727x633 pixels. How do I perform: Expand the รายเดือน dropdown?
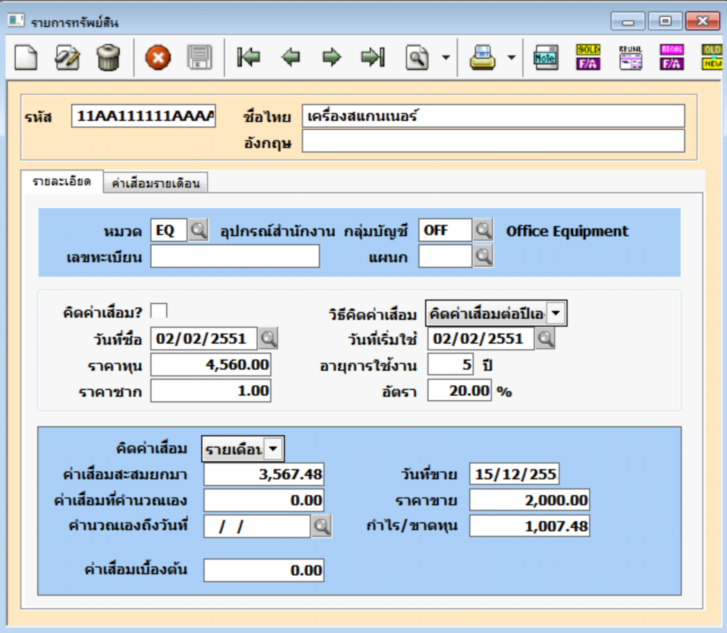pyautogui.click(x=273, y=448)
